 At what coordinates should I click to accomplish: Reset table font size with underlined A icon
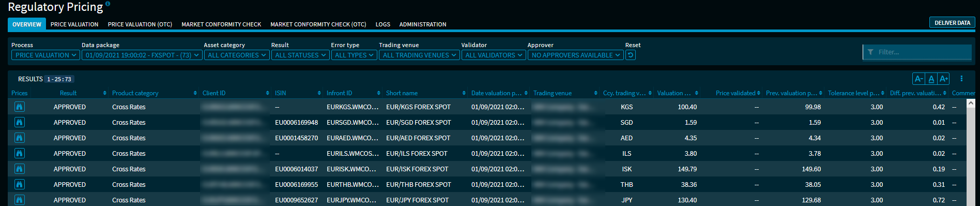pos(931,79)
